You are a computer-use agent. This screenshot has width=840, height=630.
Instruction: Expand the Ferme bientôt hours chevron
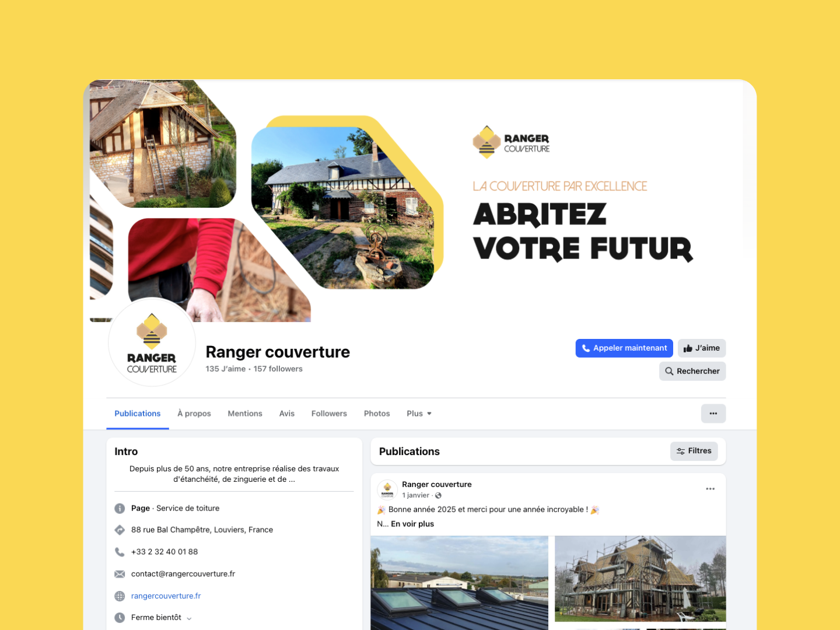click(x=189, y=618)
